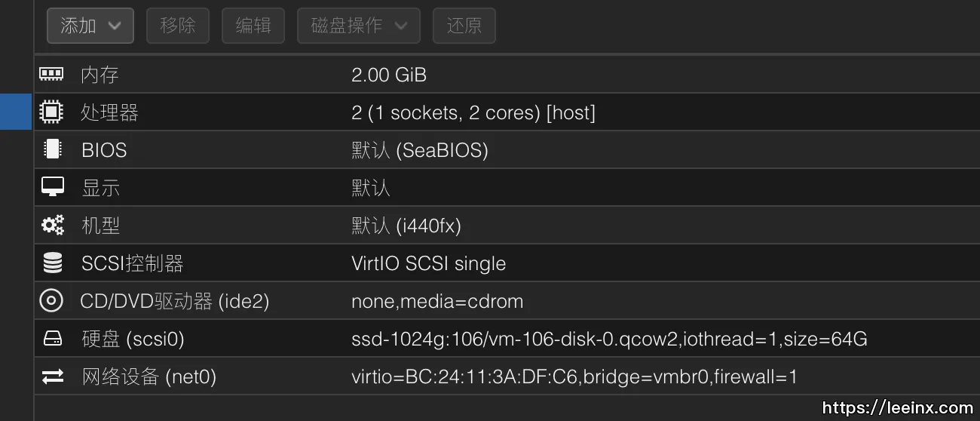Click the SCSI controller database icon
The width and height of the screenshot is (980, 421).
coord(52,263)
